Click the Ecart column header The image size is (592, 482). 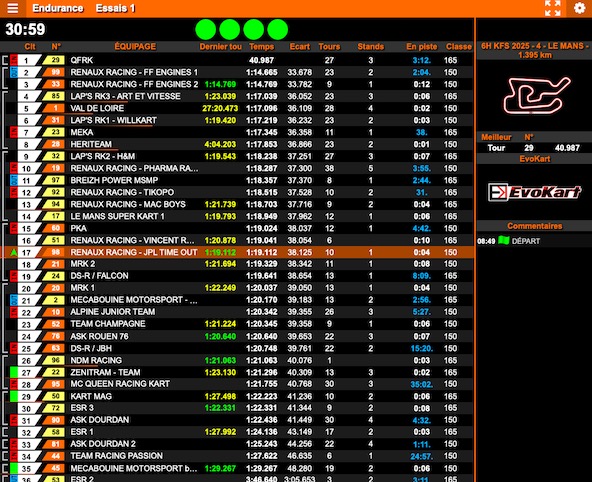pyautogui.click(x=300, y=46)
